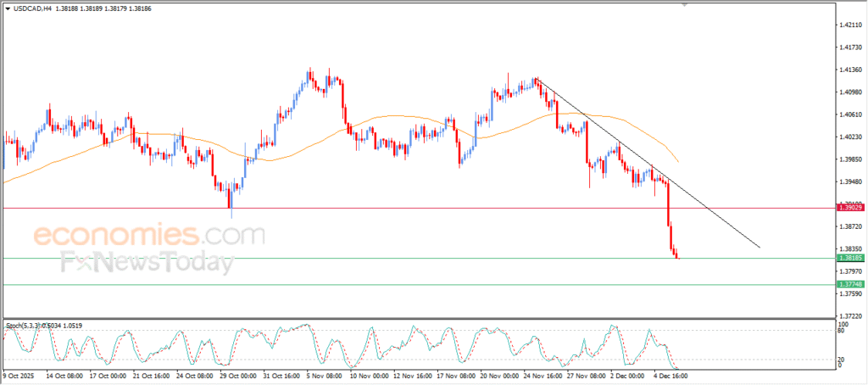Click the green 1.38185 price tag
Image resolution: width=868 pixels, height=385 pixels.
point(849,258)
